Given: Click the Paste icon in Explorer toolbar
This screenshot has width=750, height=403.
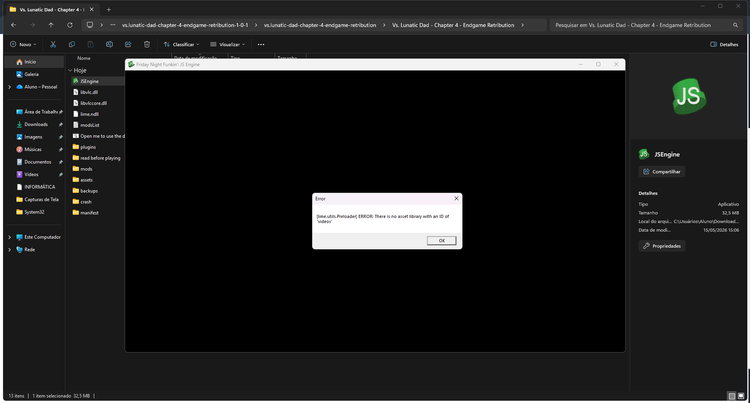Looking at the screenshot, I should point(90,44).
